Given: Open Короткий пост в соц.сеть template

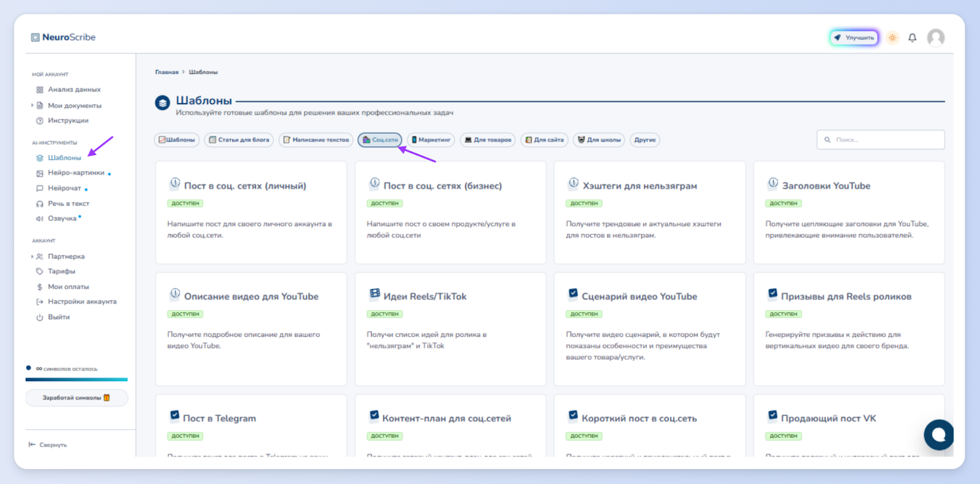Looking at the screenshot, I should pos(650,426).
